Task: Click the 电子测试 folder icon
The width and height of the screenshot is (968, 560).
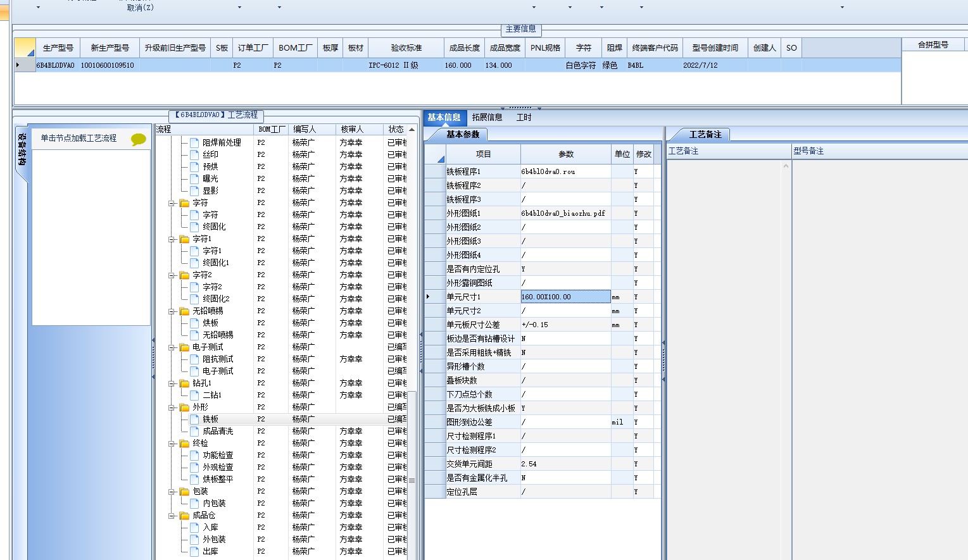Action: 185,347
